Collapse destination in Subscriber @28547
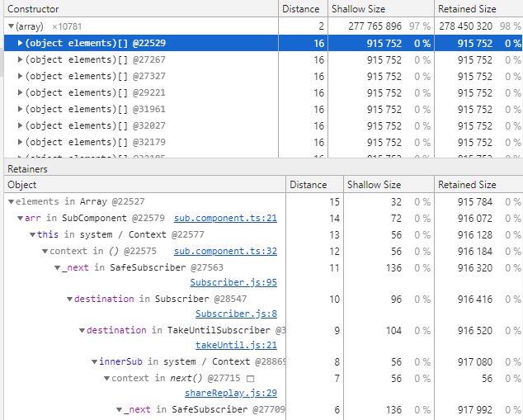The image size is (523, 420). point(70,299)
